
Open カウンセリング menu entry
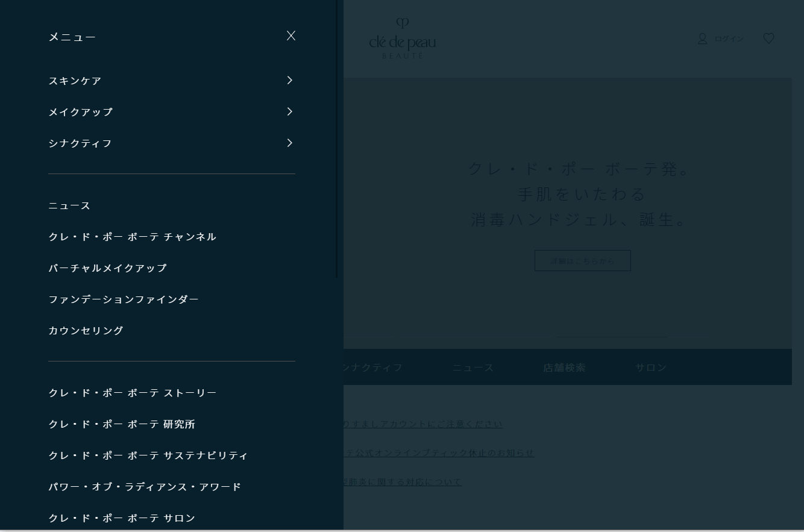point(86,331)
